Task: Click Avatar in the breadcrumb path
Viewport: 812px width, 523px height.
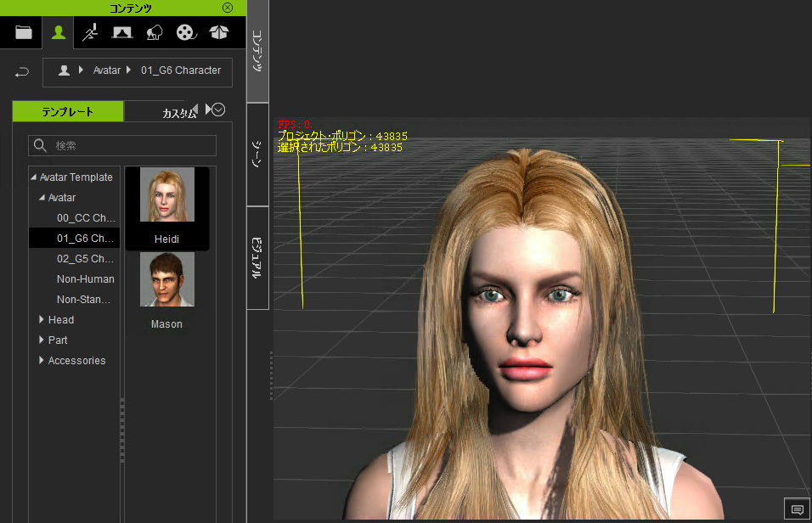Action: (x=107, y=70)
